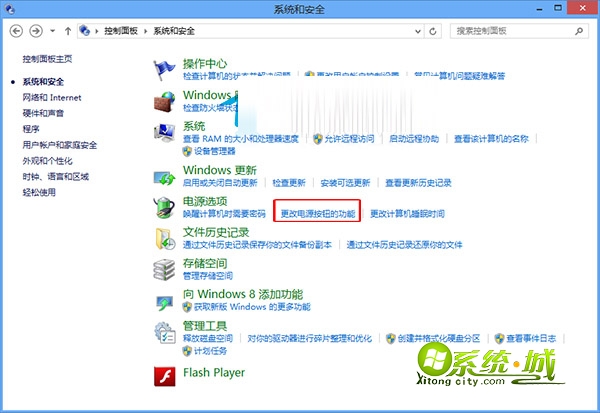
Task: Select 系统和安全 in the sidebar
Action: pos(43,82)
